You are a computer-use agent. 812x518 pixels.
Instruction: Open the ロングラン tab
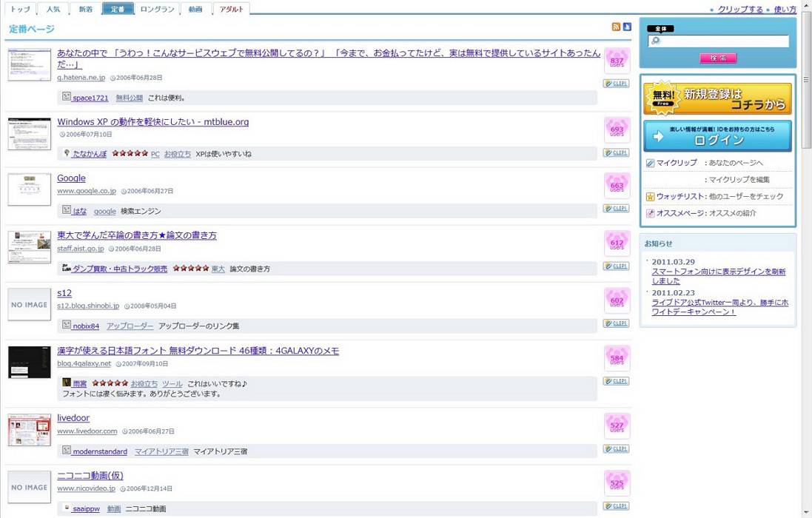tap(157, 9)
